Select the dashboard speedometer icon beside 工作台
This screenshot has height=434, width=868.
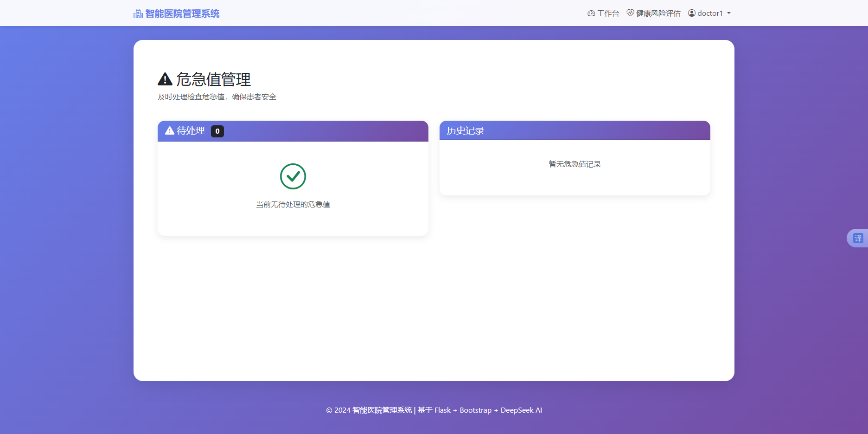tap(591, 13)
